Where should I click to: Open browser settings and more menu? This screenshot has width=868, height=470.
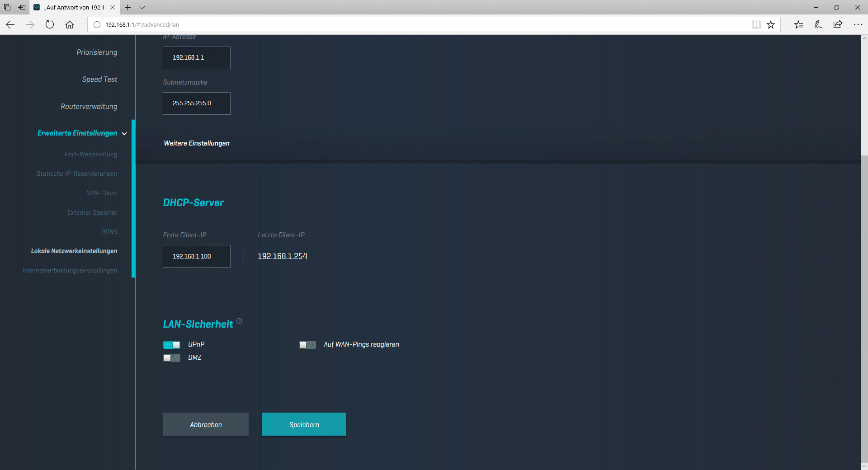coord(858,25)
